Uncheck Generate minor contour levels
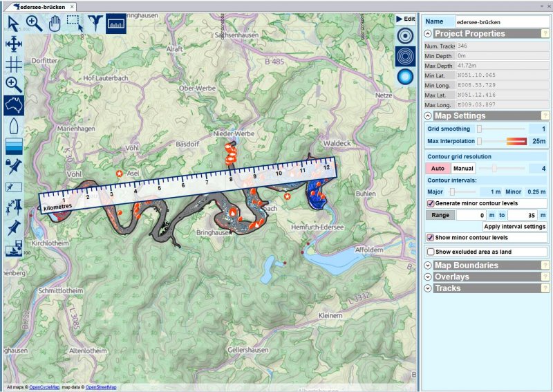This screenshot has width=553, height=392. pos(431,203)
